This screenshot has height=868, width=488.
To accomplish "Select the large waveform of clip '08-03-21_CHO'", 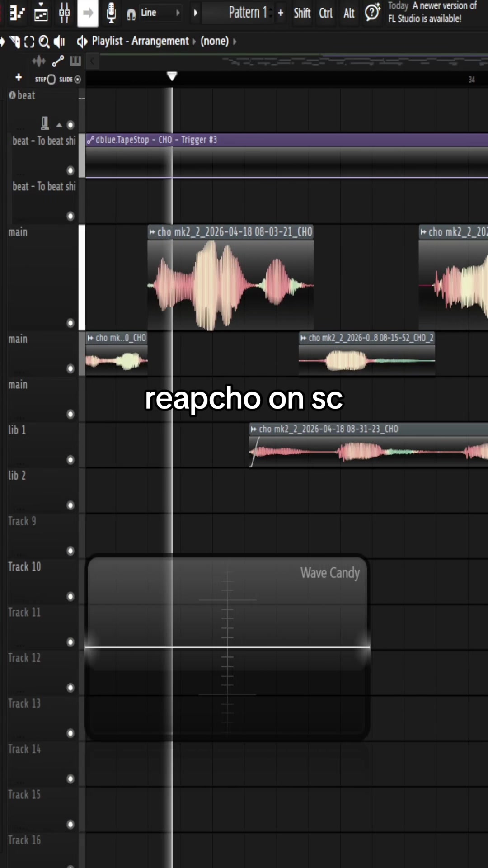I will (x=230, y=285).
